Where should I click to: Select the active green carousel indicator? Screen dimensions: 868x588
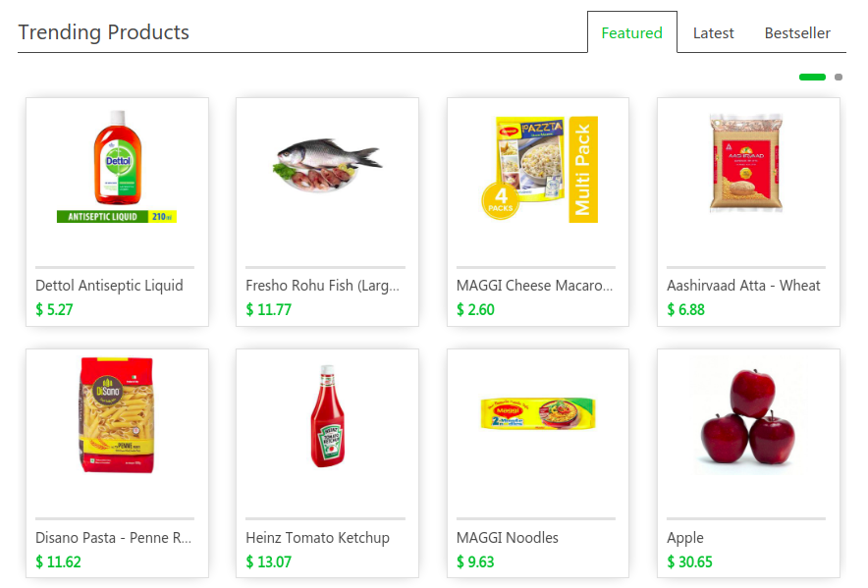(x=812, y=77)
